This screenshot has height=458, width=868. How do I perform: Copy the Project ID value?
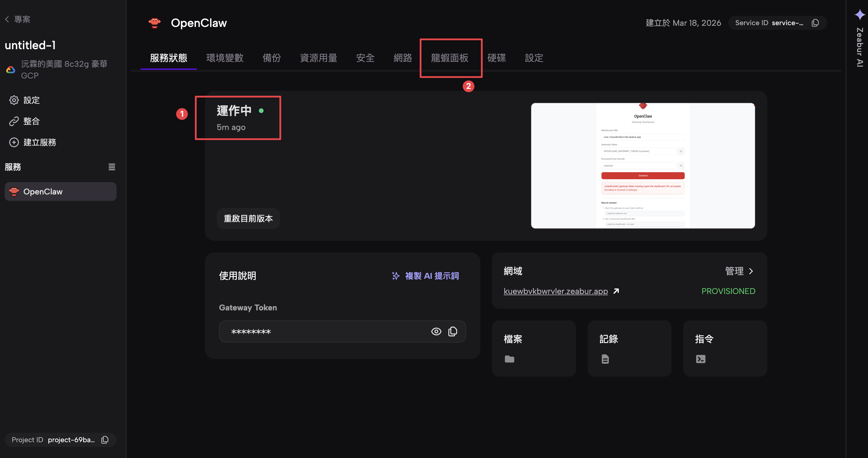point(105,440)
